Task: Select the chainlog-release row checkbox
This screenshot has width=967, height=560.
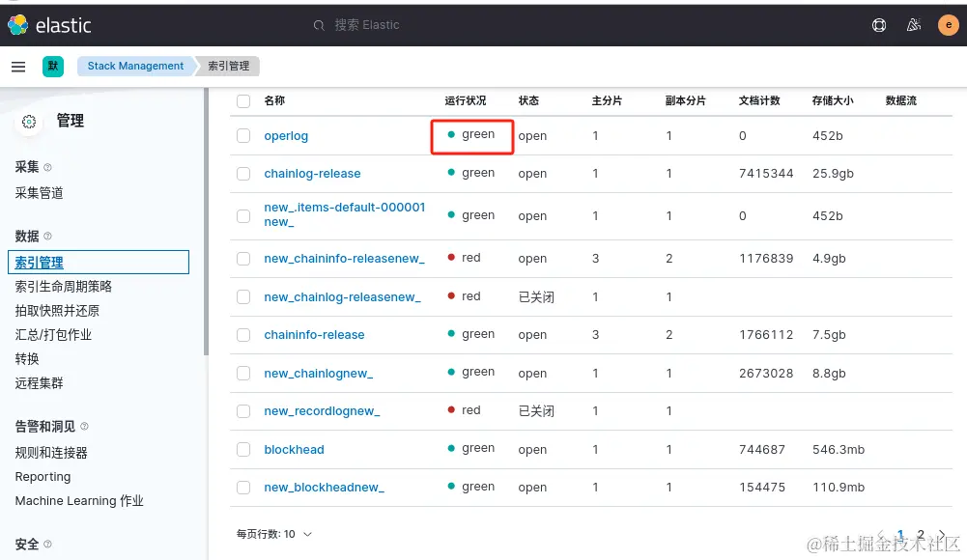Action: pyautogui.click(x=243, y=174)
